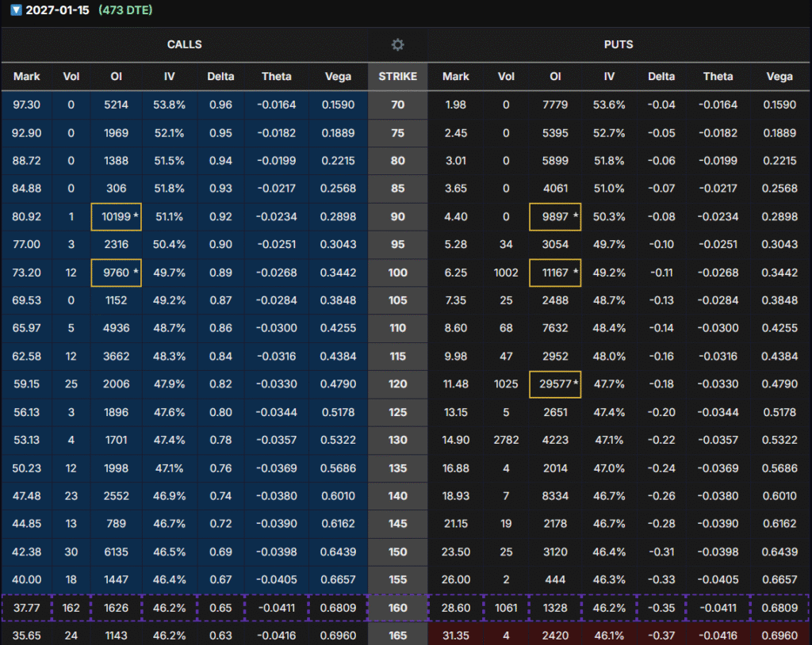Select the CALLS section header

pyautogui.click(x=184, y=45)
